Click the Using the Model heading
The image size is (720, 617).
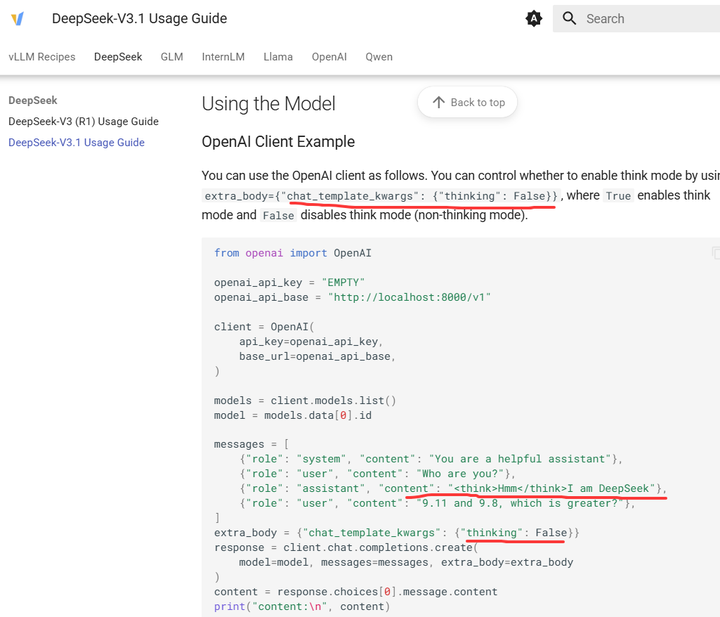[x=269, y=104]
